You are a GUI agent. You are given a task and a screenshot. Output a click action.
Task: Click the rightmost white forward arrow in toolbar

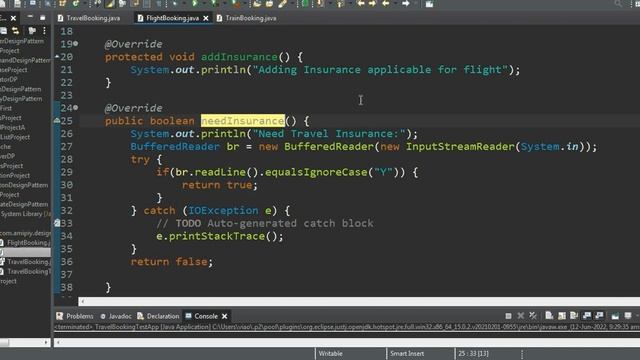tap(406, 4)
